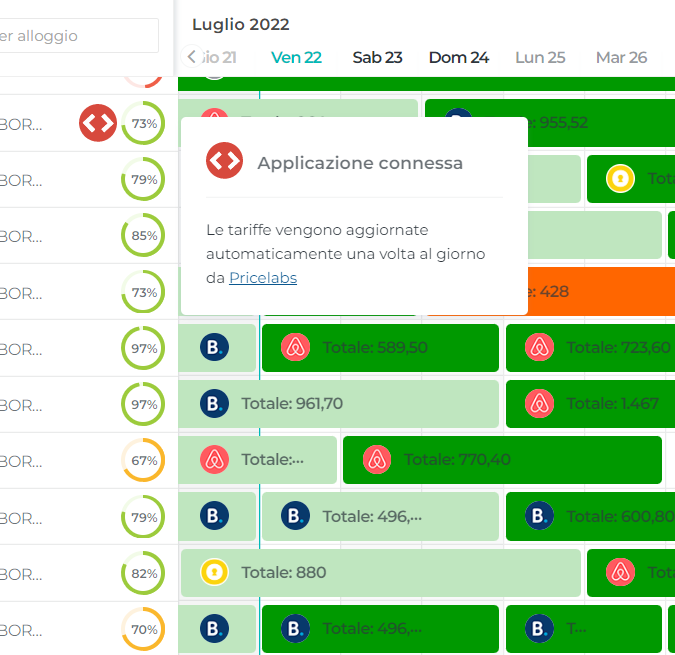Select the Sab 23 date header
The image size is (675, 655).
click(377, 57)
